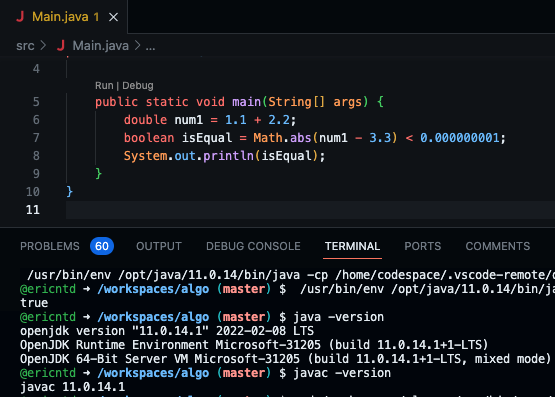
Task: Click line number 5 in the gutter
Action: coord(36,102)
